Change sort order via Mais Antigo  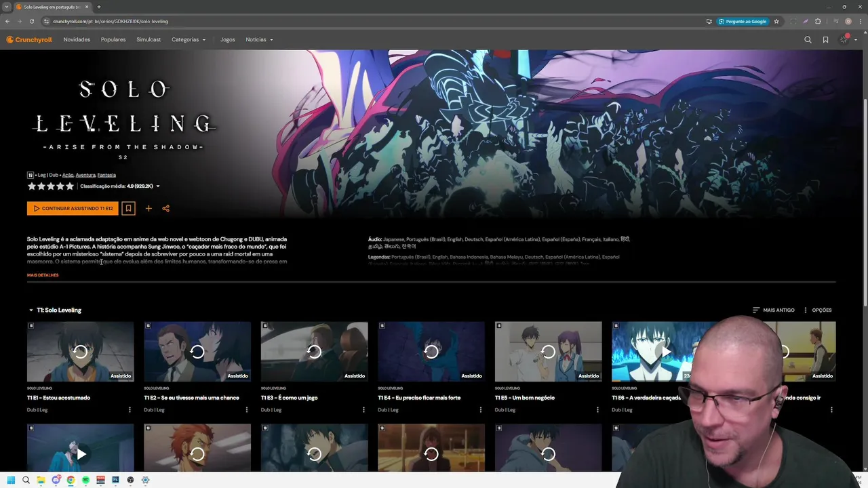click(774, 310)
